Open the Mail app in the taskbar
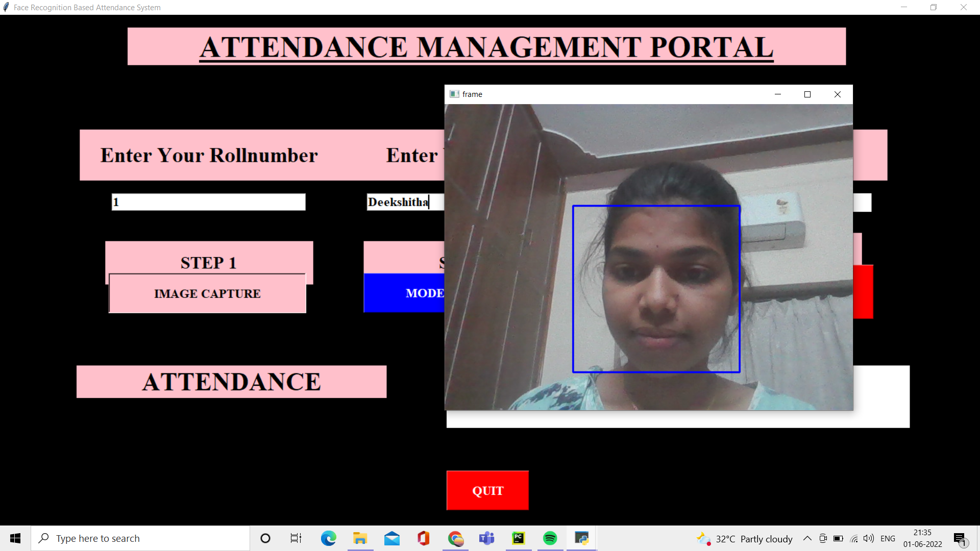Image resolution: width=980 pixels, height=551 pixels. point(391,538)
